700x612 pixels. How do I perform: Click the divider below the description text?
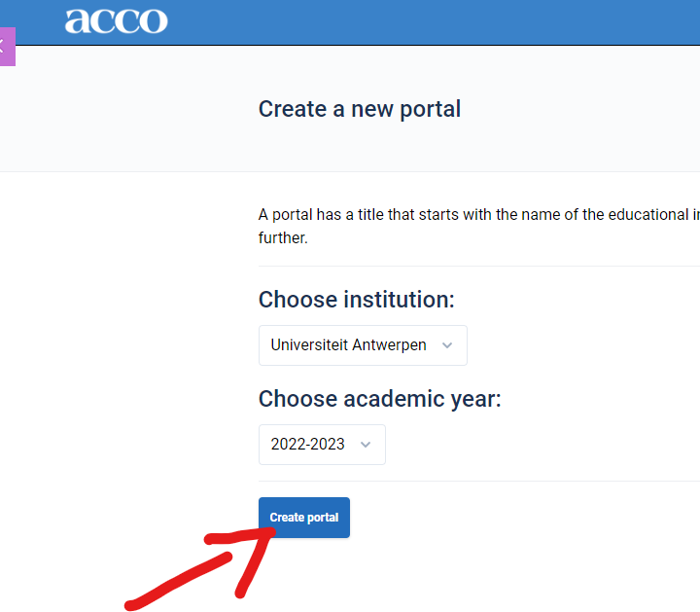pyautogui.click(x=479, y=266)
